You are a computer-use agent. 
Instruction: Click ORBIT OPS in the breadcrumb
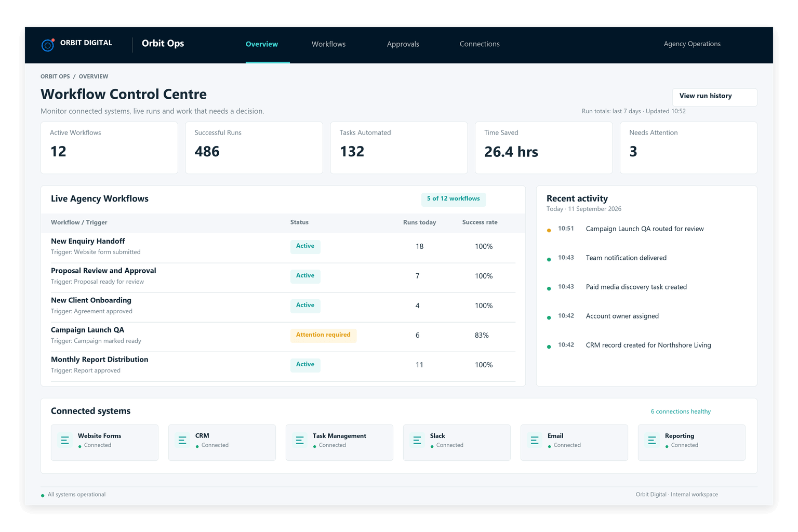55,76
